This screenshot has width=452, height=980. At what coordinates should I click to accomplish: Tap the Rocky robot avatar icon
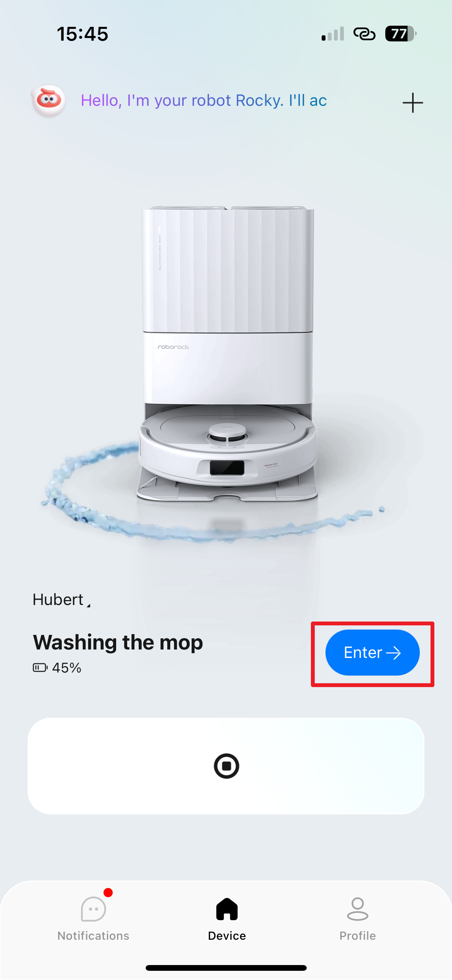(48, 100)
